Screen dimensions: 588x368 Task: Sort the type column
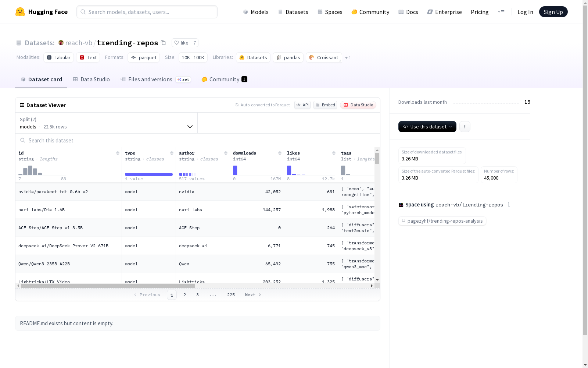coord(172,153)
